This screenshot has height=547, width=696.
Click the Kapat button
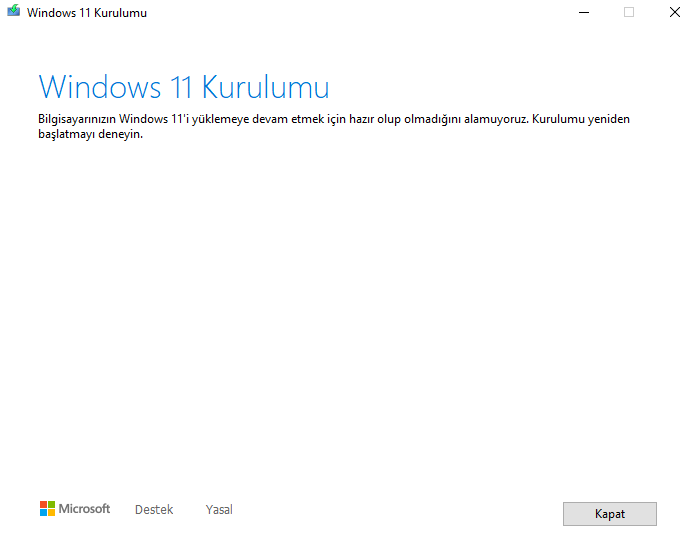(x=609, y=514)
